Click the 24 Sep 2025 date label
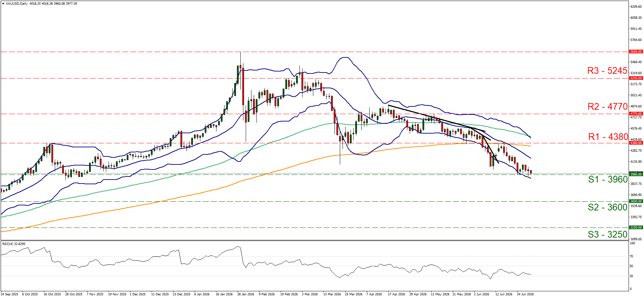 point(9,294)
